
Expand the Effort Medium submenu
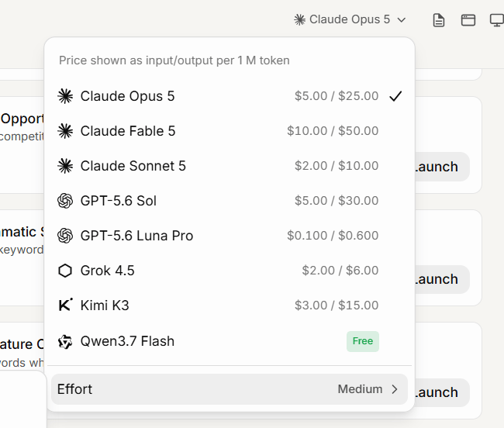click(x=230, y=389)
